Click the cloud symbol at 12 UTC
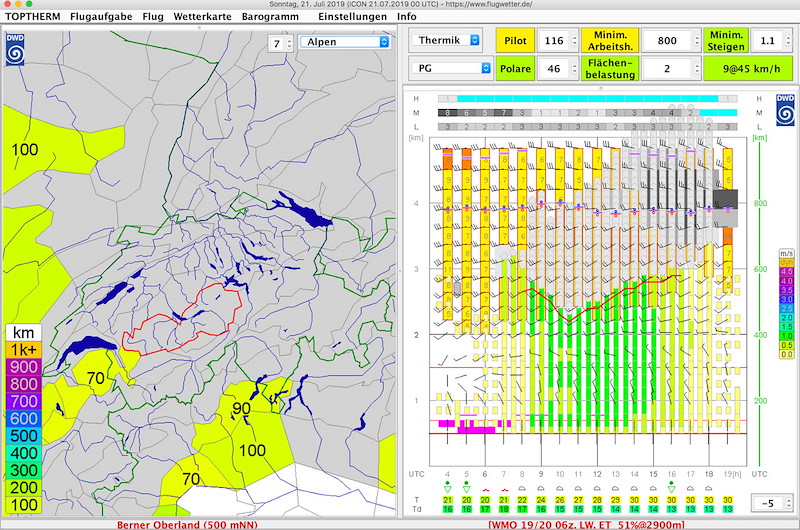The width and height of the screenshot is (800, 530). [597, 487]
